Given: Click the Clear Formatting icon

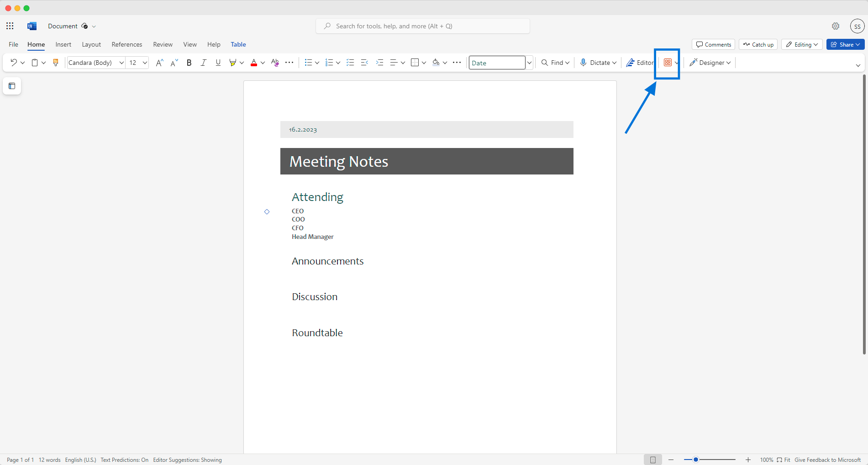Looking at the screenshot, I should click(275, 63).
